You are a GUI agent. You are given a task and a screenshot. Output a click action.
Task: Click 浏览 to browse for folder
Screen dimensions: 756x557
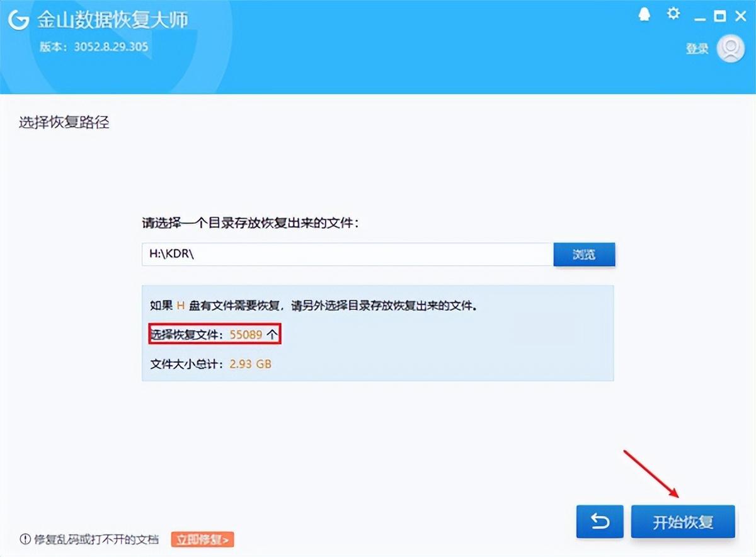584,255
